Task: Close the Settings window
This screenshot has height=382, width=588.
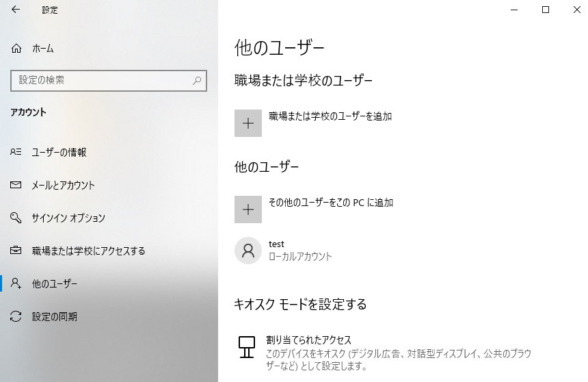Action: [x=577, y=10]
